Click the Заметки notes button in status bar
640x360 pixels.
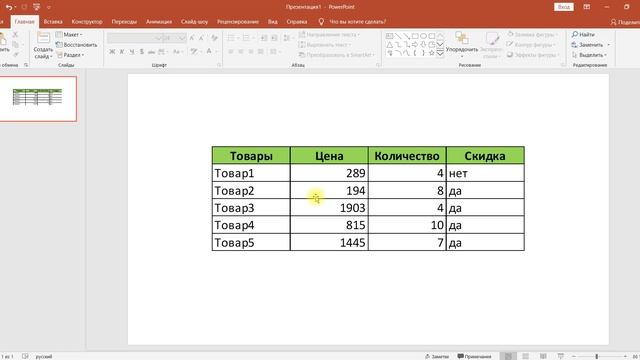coord(437,356)
